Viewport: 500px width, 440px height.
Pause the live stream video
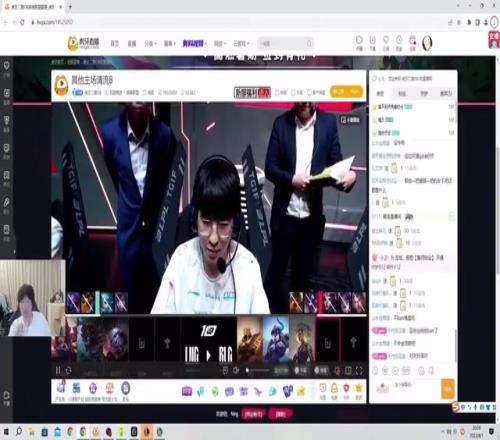point(58,370)
